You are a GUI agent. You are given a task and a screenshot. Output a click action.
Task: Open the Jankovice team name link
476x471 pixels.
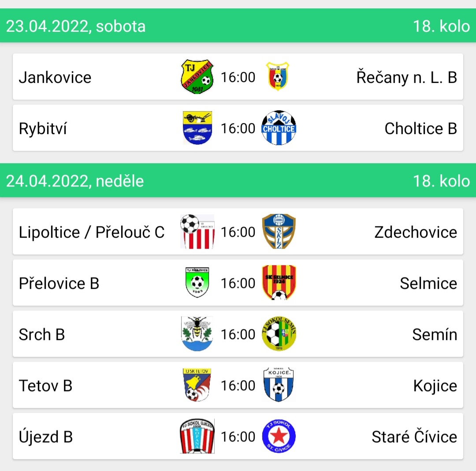click(55, 77)
